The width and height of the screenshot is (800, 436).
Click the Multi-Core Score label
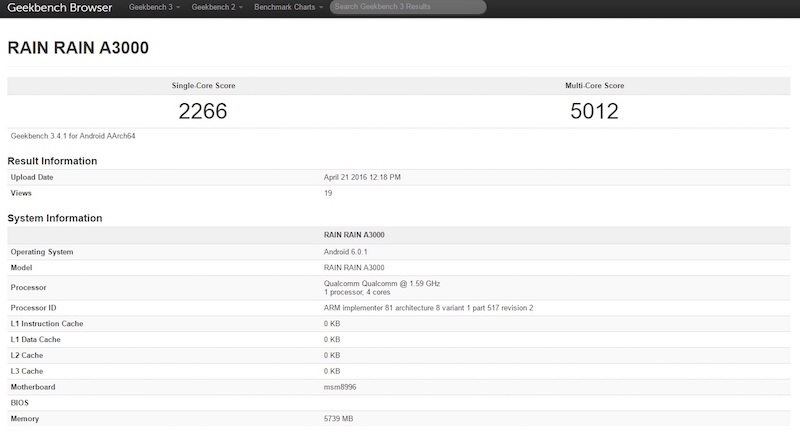[x=594, y=86]
